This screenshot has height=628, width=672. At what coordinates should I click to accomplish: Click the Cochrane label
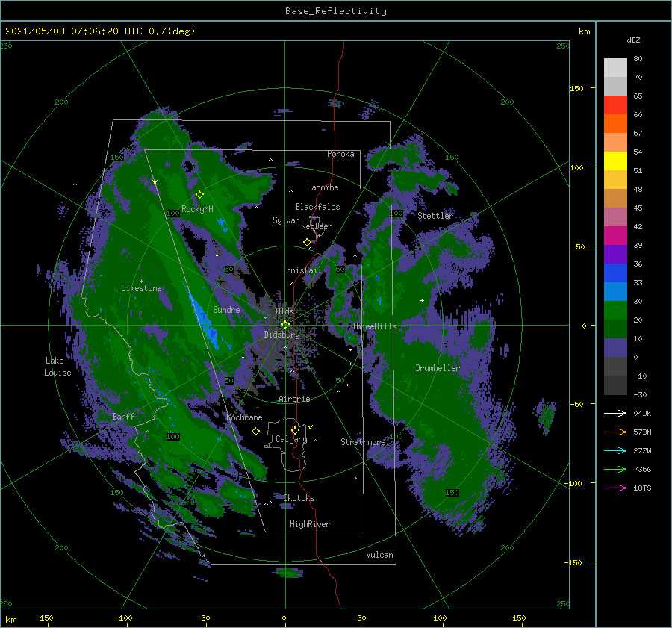244,417
